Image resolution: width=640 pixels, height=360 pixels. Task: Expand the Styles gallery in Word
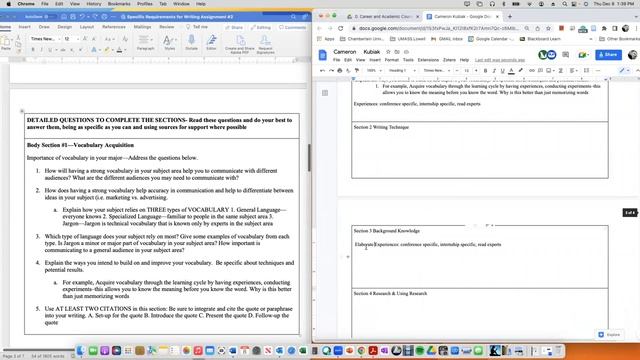[x=169, y=43]
